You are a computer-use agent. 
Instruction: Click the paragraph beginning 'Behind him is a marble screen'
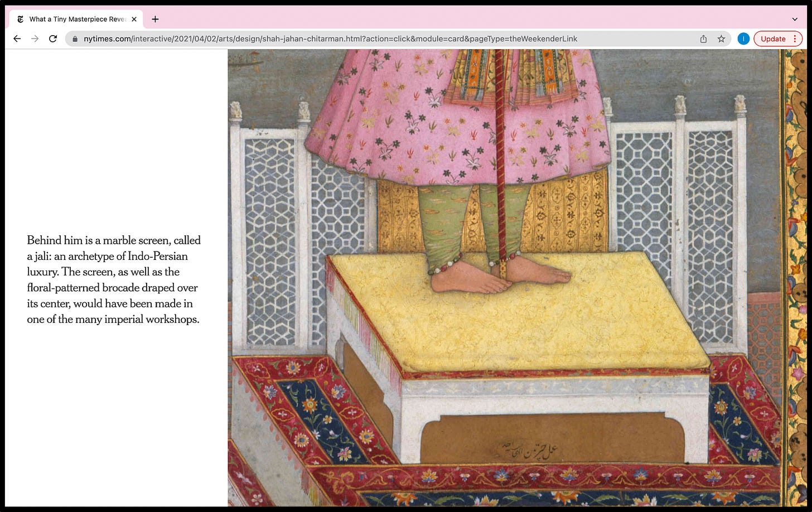(x=114, y=280)
